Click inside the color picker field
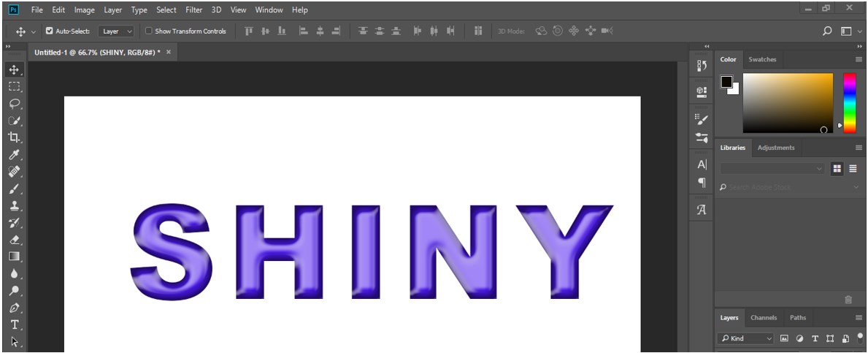868x353 pixels. 788,103
